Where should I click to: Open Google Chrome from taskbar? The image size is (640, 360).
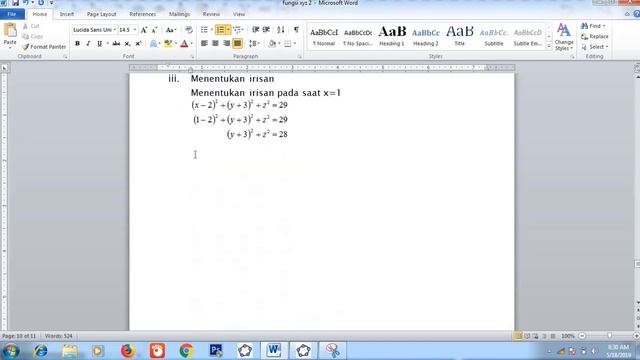coord(187,351)
